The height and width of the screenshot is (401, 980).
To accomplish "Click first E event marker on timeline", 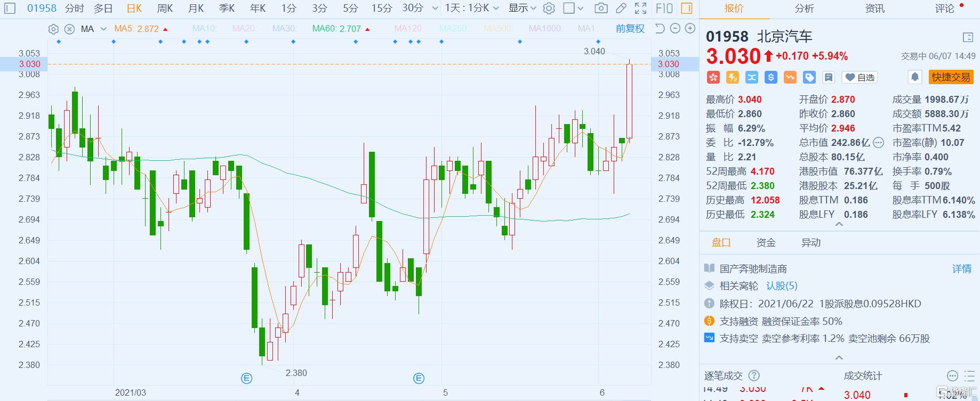I will [x=246, y=379].
